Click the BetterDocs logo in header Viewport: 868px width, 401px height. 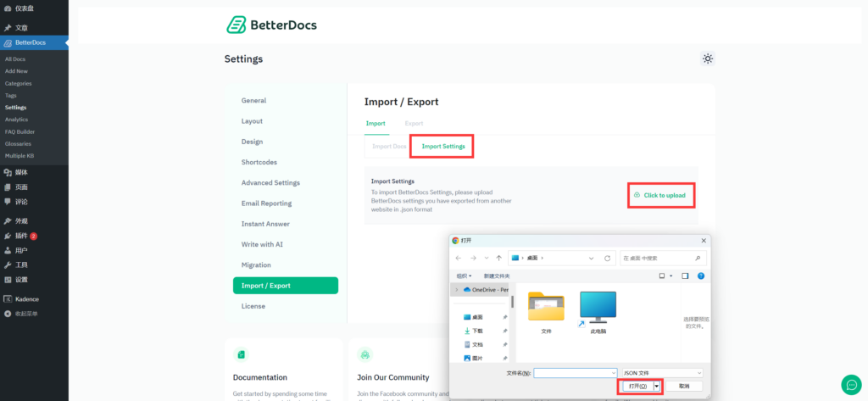coord(272,25)
